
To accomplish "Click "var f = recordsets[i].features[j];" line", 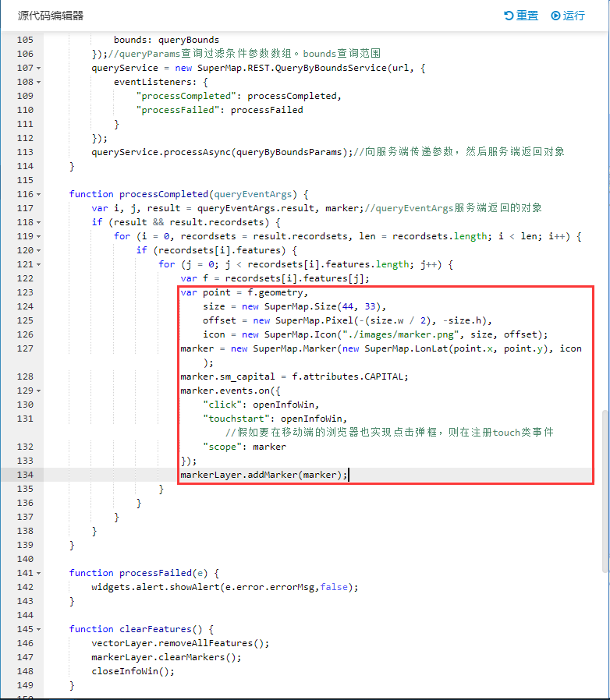I will click(x=275, y=278).
